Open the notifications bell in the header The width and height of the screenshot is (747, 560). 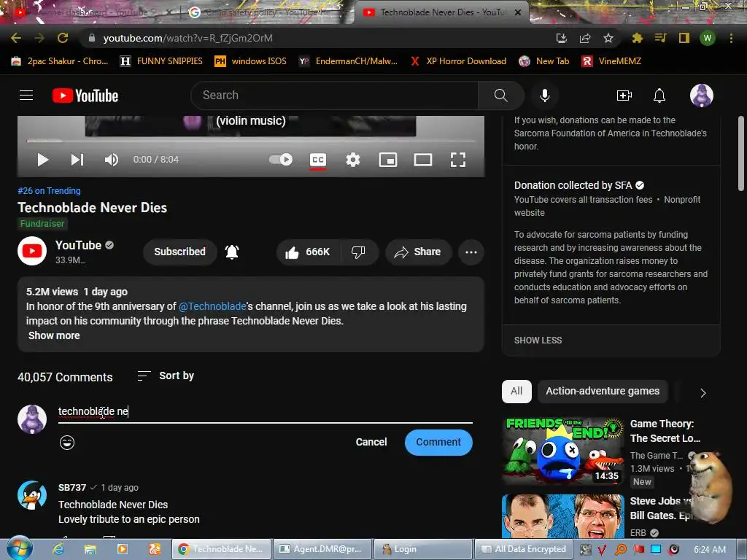click(659, 96)
